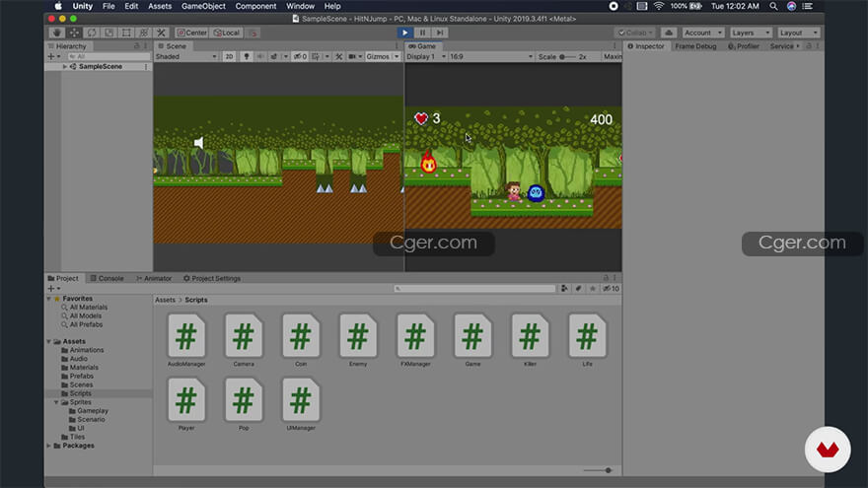This screenshot has width=868, height=488.
Task: Search assets by label icon
Action: [578, 288]
